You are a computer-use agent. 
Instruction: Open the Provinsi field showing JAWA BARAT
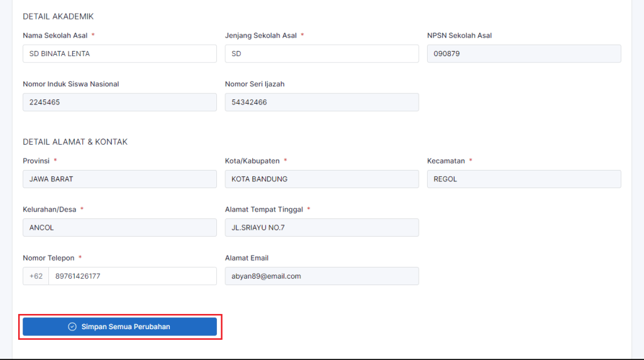(119, 179)
